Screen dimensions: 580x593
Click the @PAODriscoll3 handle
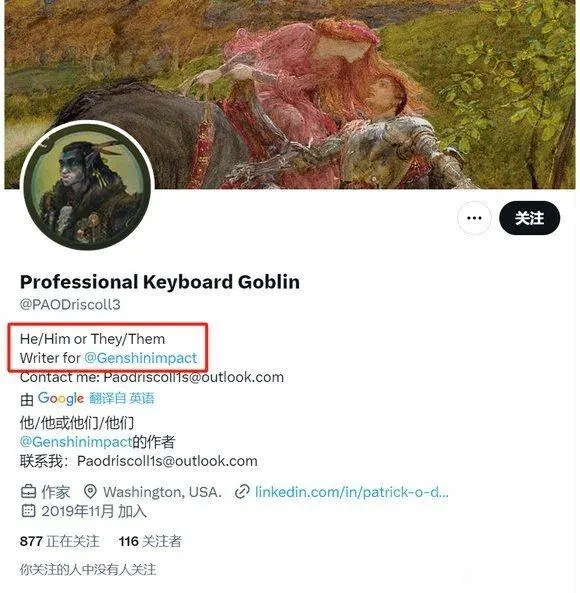pos(70,304)
